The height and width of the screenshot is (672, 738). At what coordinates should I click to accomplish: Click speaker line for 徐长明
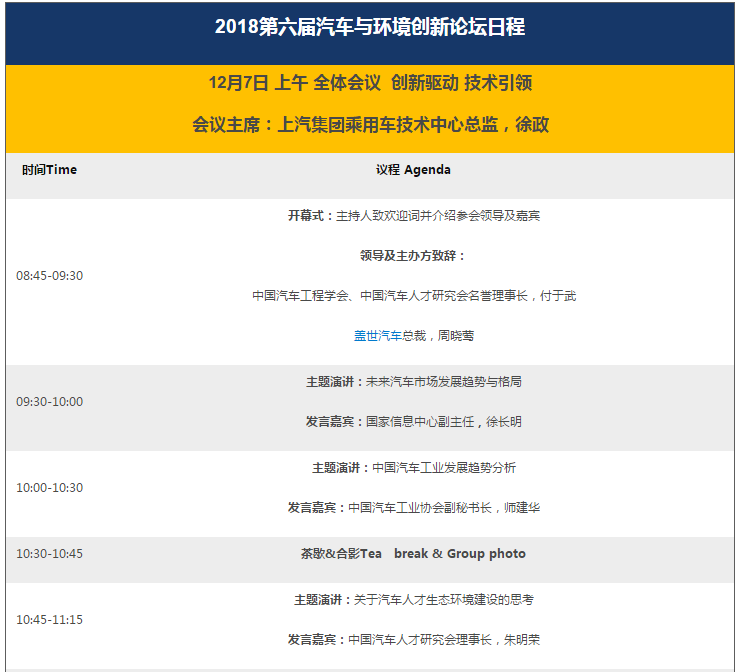413,422
